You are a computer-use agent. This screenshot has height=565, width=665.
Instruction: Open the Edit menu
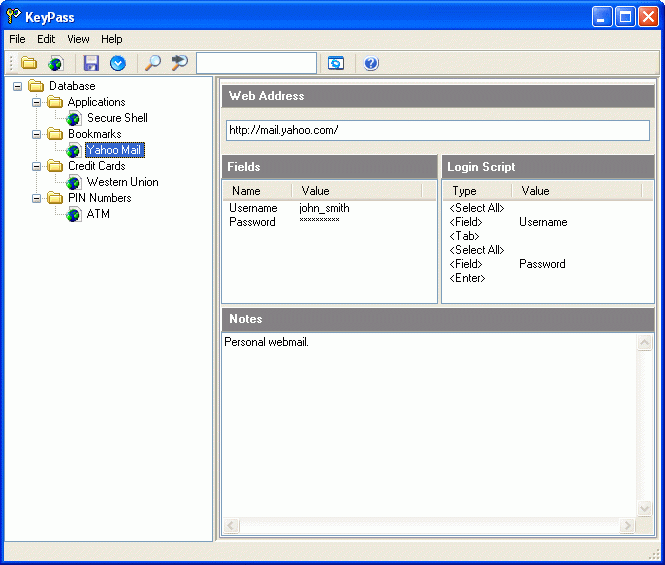coord(46,39)
